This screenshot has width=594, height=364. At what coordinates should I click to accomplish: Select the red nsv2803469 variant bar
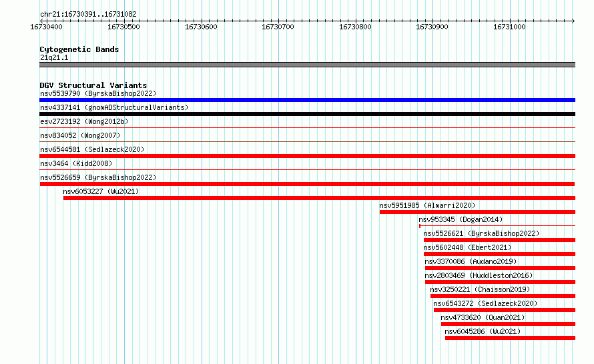pyautogui.click(x=500, y=282)
